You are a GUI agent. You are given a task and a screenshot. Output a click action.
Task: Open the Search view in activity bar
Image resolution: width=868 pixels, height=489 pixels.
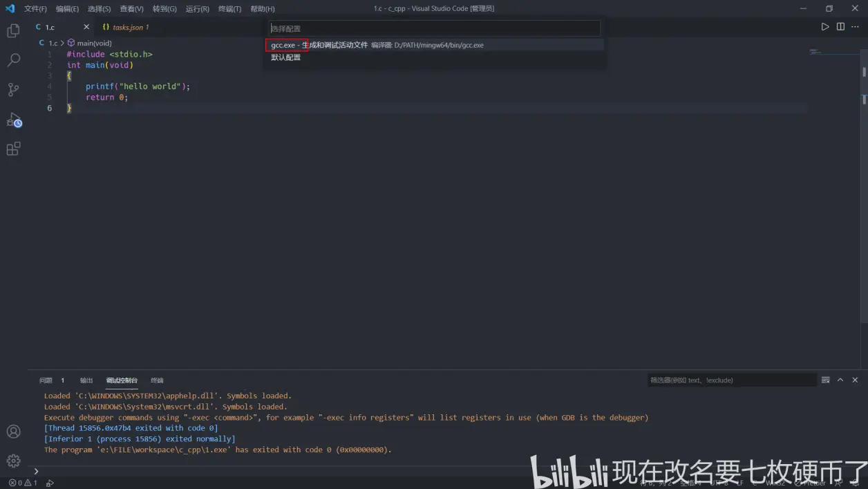click(x=13, y=60)
